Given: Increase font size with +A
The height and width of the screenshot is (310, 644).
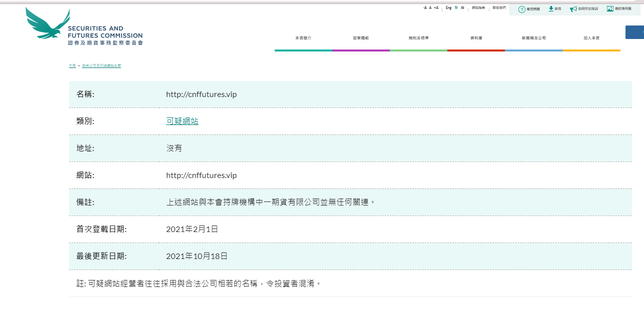Looking at the screenshot, I should 436,8.
